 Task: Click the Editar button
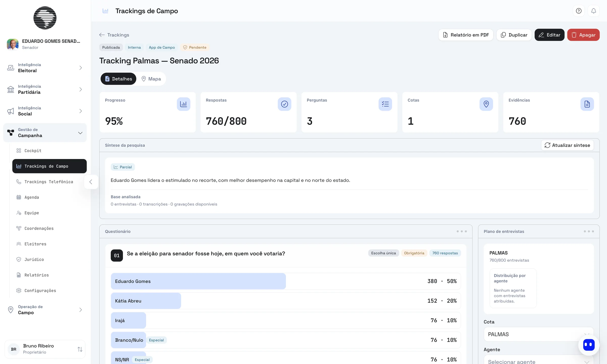549,35
